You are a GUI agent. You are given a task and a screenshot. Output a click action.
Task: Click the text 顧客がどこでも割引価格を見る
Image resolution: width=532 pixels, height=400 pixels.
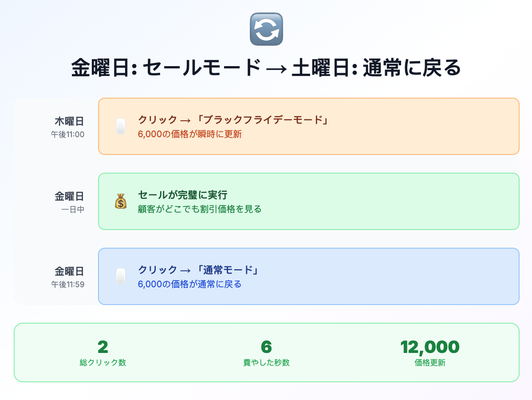[200, 209]
